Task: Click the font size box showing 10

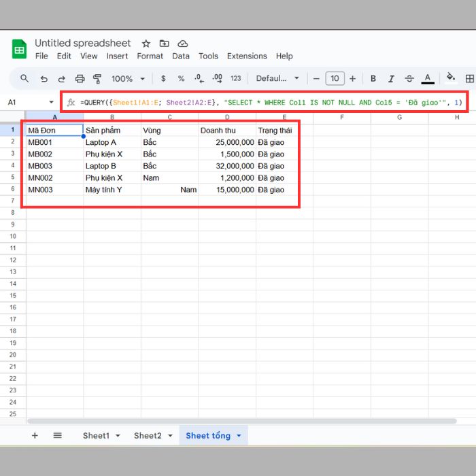Action: coord(335,79)
